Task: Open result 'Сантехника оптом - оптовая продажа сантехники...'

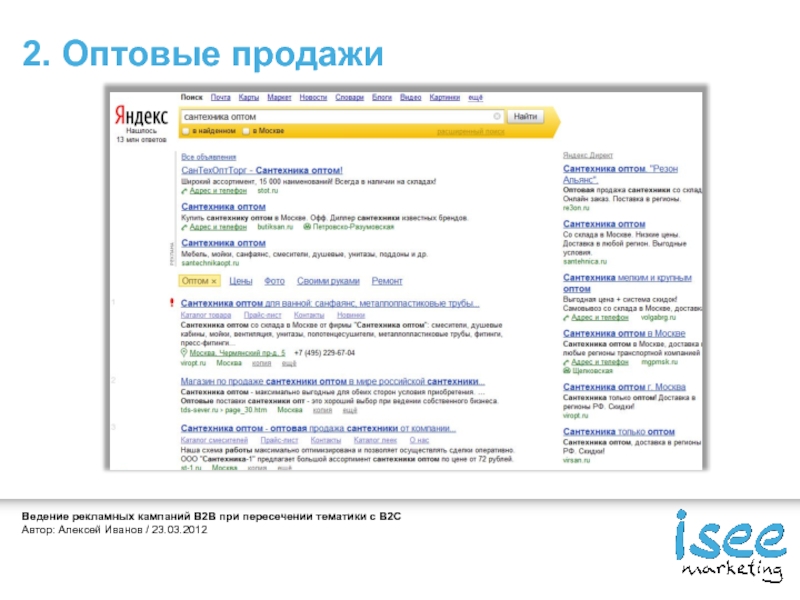Action: [318, 428]
